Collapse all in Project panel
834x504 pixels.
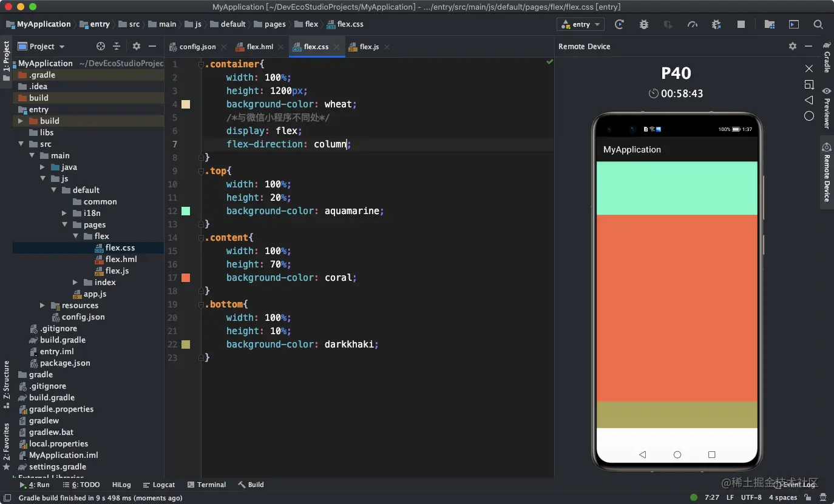117,46
